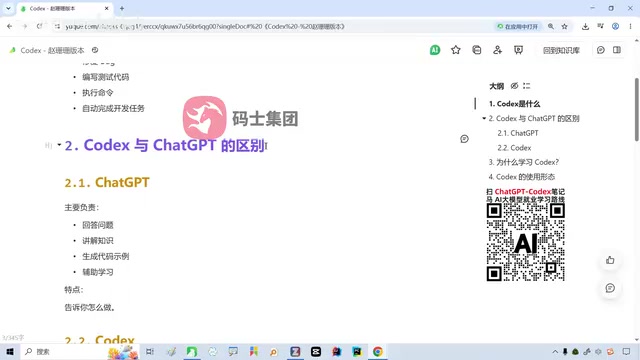Image resolution: width=640 pixels, height=360 pixels.
Task: Like the document with thumbs-up button
Action: pyautogui.click(x=610, y=260)
